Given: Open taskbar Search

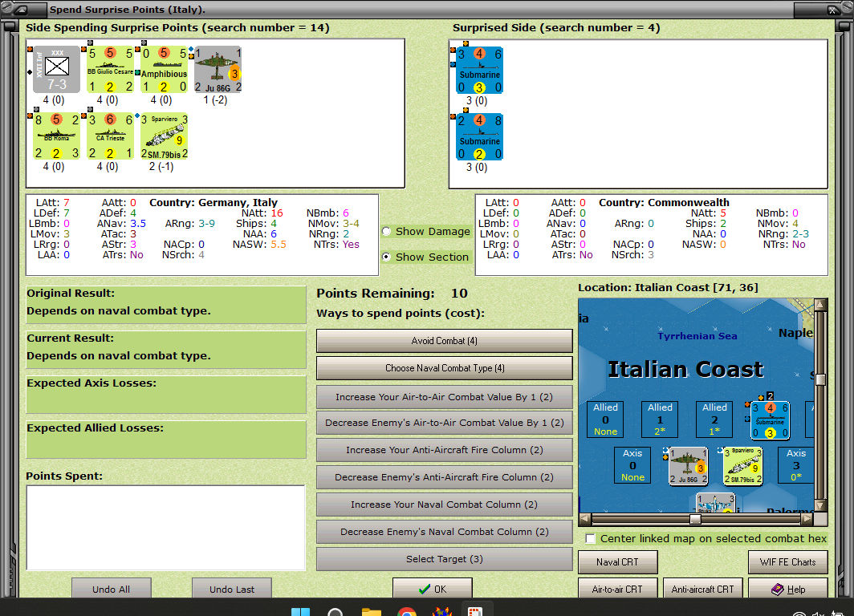Looking at the screenshot, I should 335,611.
